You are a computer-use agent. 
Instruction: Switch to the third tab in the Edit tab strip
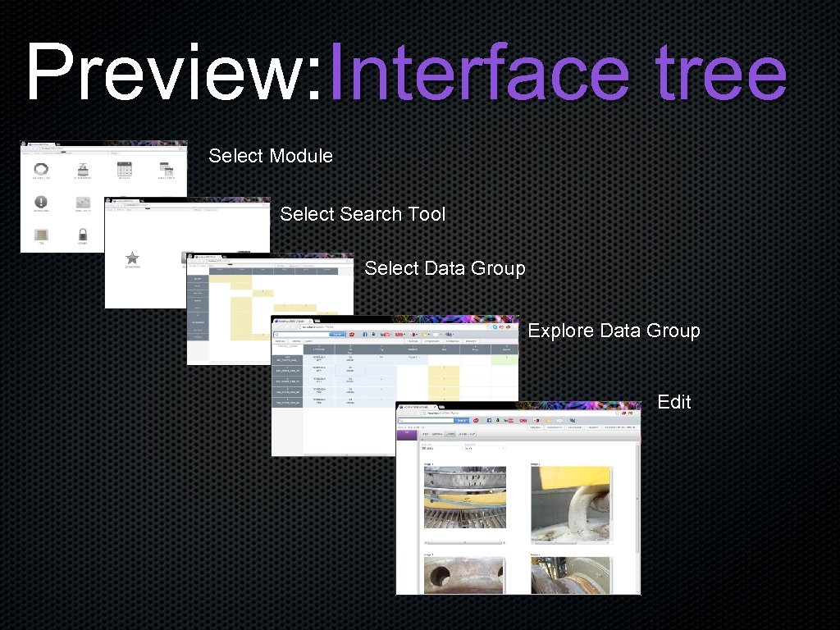click(450, 433)
